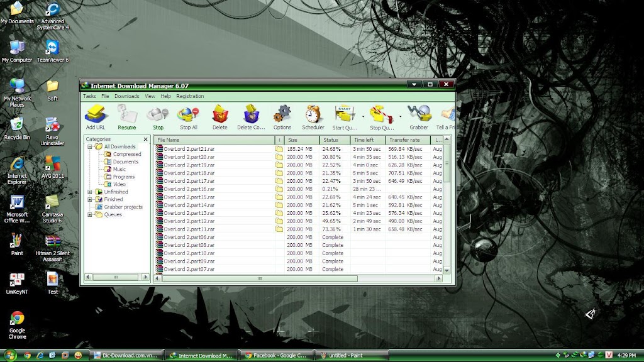
Task: Open the Stop Queue dropdown arrow
Action: [x=400, y=116]
